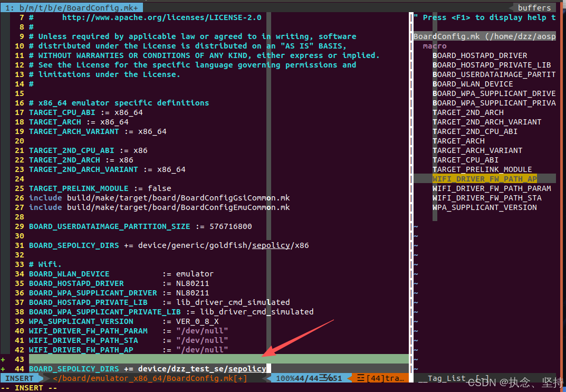Jump to TARGET_ARCH_VARIANT tag in the Tag List
Screen dimensions: 566x392
(477, 150)
